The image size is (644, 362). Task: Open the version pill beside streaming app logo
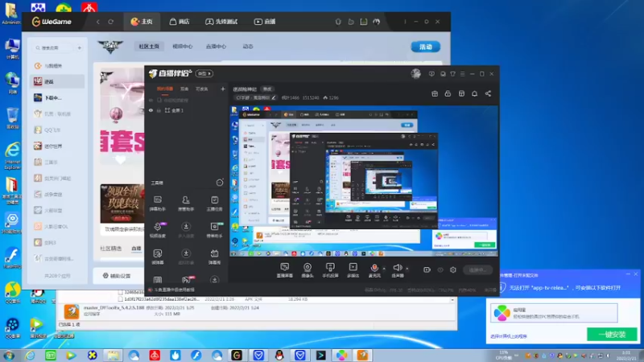click(204, 73)
